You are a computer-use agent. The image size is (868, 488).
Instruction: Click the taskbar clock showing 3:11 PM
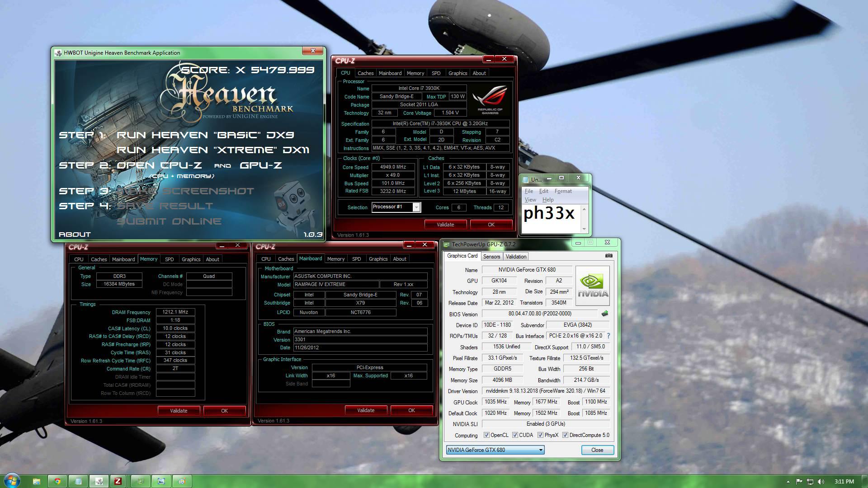click(844, 482)
